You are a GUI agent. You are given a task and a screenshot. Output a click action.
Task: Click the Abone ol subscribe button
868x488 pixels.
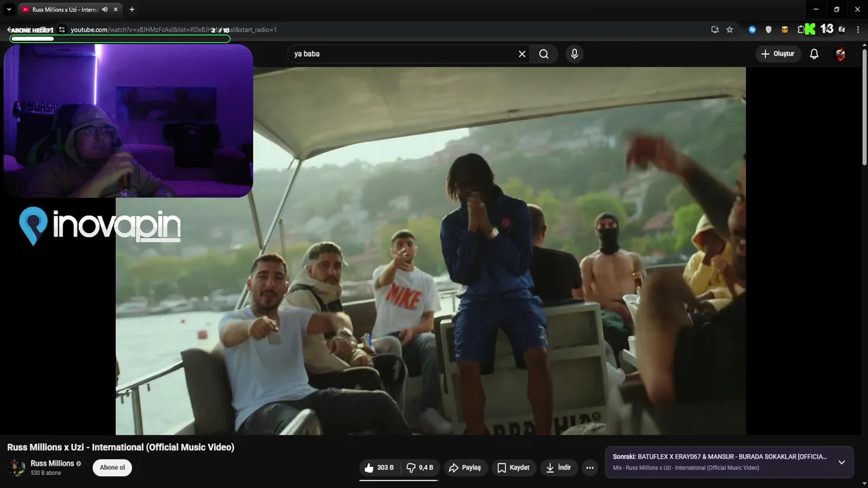[x=113, y=468]
